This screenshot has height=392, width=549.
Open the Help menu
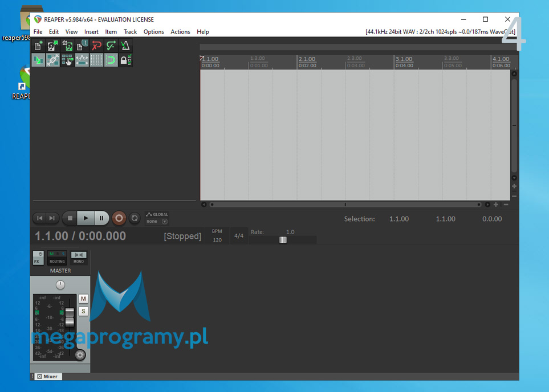point(203,32)
